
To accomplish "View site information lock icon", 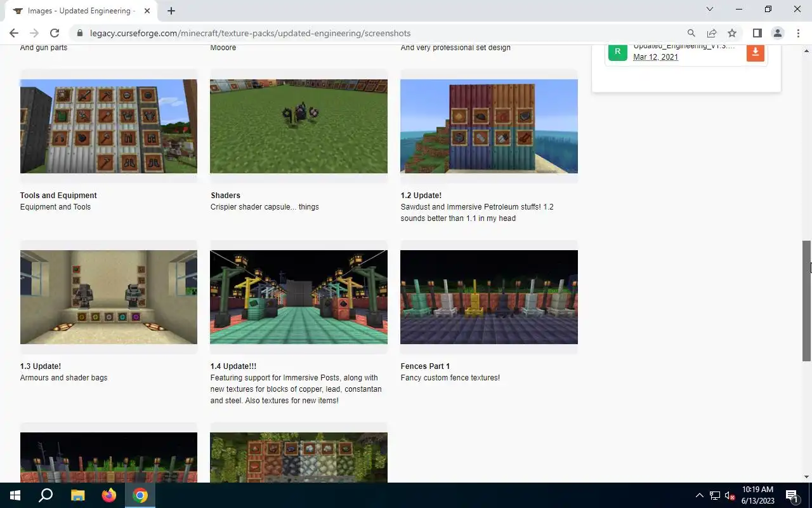I will 79,33.
